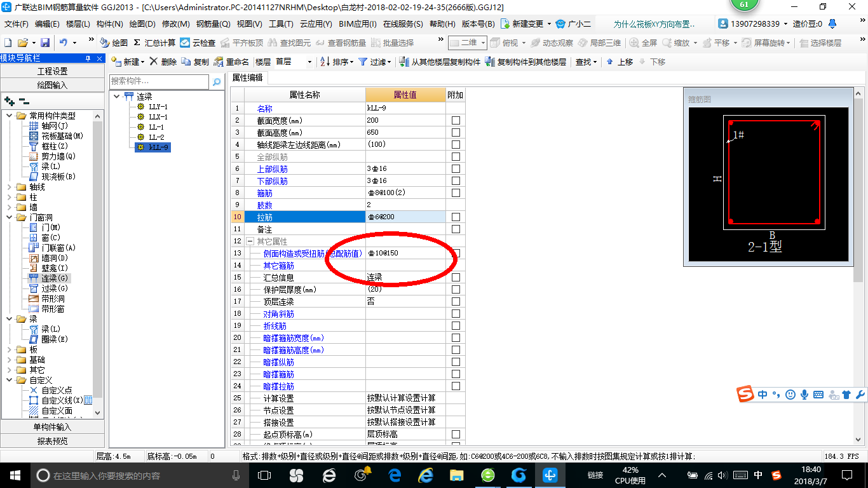Viewport: 868px width, 488px height.
Task: Tick 附加 checkbox for 截面高度 row
Action: pyautogui.click(x=456, y=133)
